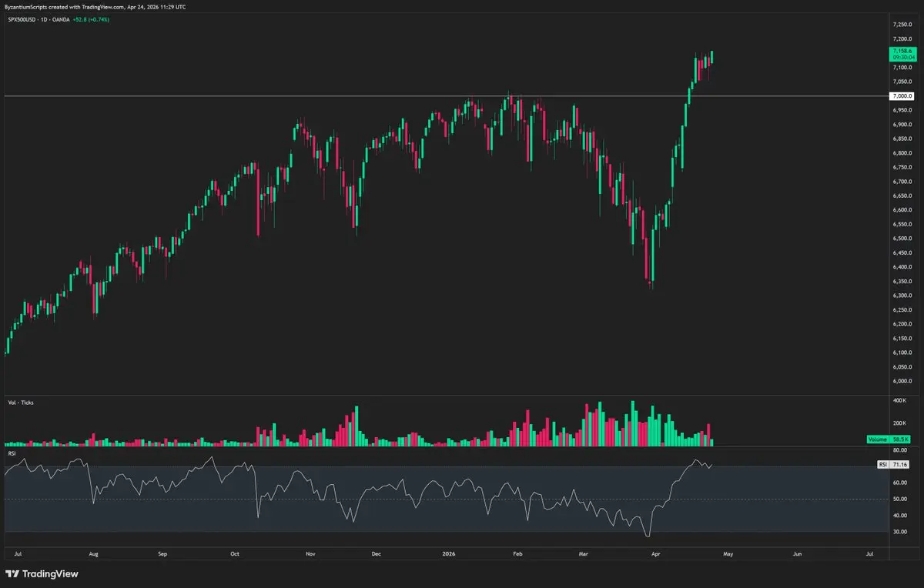Click the 2026 year label on time axis
Viewport: 924px width, 588px height.
pos(450,553)
